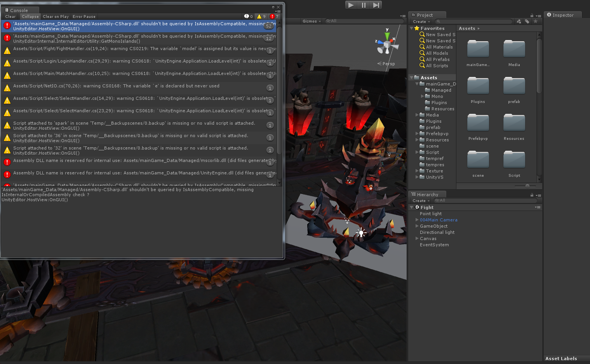The image size is (590, 364).
Task: Expand the Texture folder in the tree
Action: [417, 171]
